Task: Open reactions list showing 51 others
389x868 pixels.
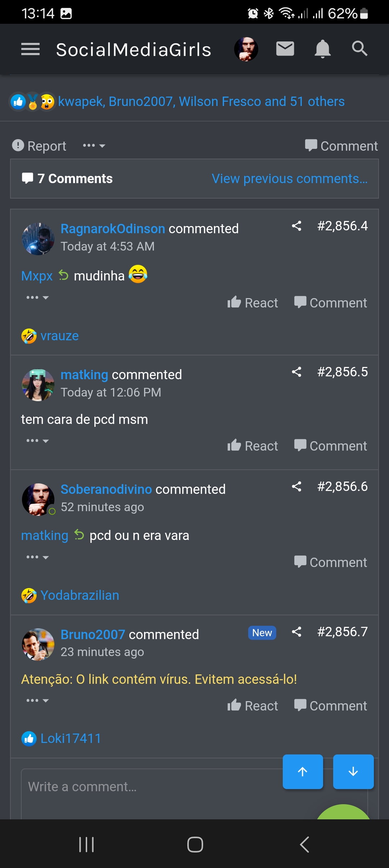Action: click(x=201, y=102)
